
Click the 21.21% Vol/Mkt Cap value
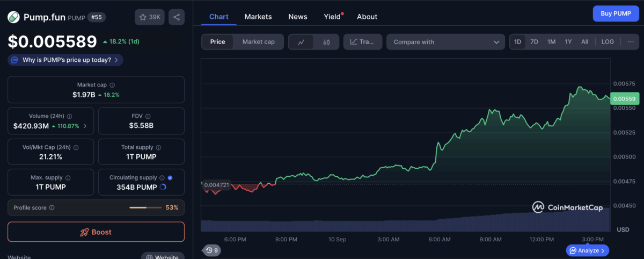50,157
